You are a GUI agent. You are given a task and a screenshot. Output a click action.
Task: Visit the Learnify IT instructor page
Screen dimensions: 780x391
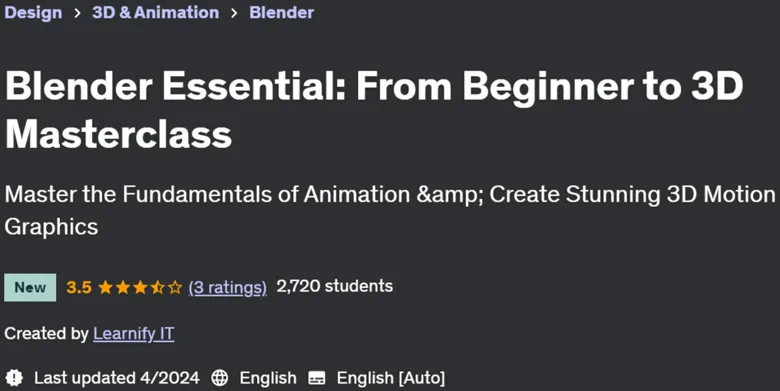point(134,333)
